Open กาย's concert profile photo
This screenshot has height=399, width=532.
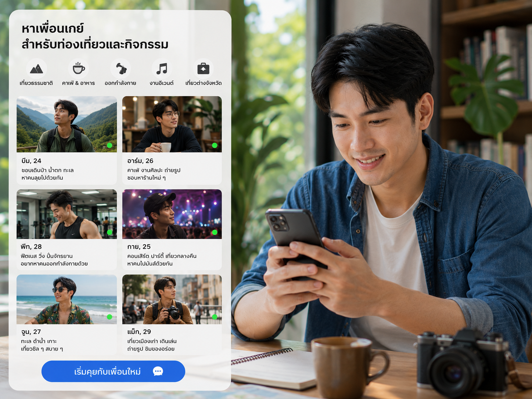[x=172, y=214]
